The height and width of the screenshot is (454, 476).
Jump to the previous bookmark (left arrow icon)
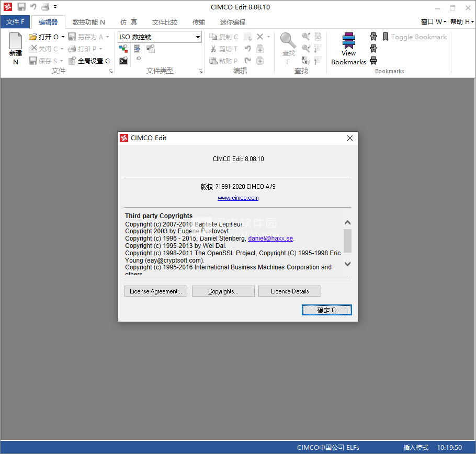coord(373,37)
